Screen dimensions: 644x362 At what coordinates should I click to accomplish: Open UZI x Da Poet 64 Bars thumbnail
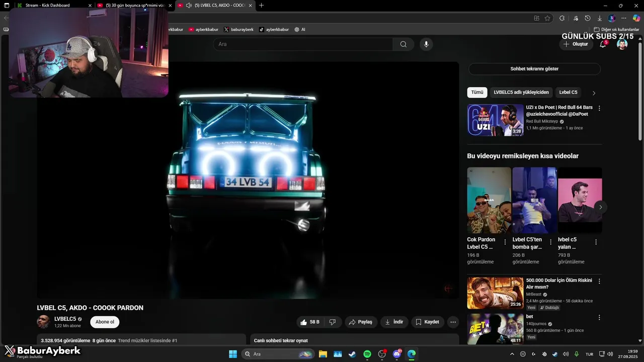(x=495, y=120)
